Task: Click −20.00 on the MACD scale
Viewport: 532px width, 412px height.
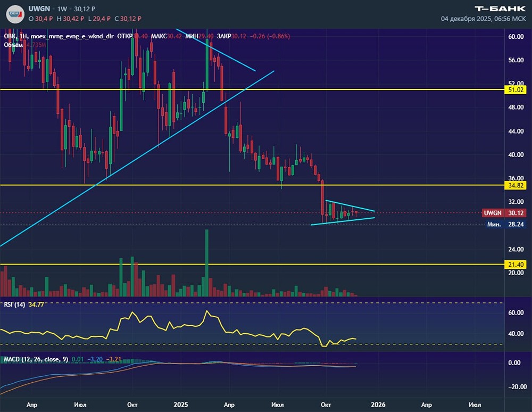Action: pyautogui.click(x=517, y=386)
